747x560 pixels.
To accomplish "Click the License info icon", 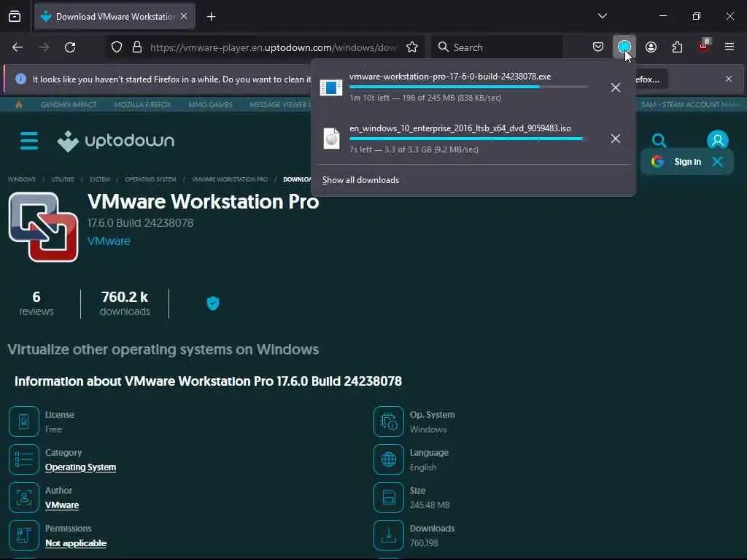I will (x=24, y=421).
